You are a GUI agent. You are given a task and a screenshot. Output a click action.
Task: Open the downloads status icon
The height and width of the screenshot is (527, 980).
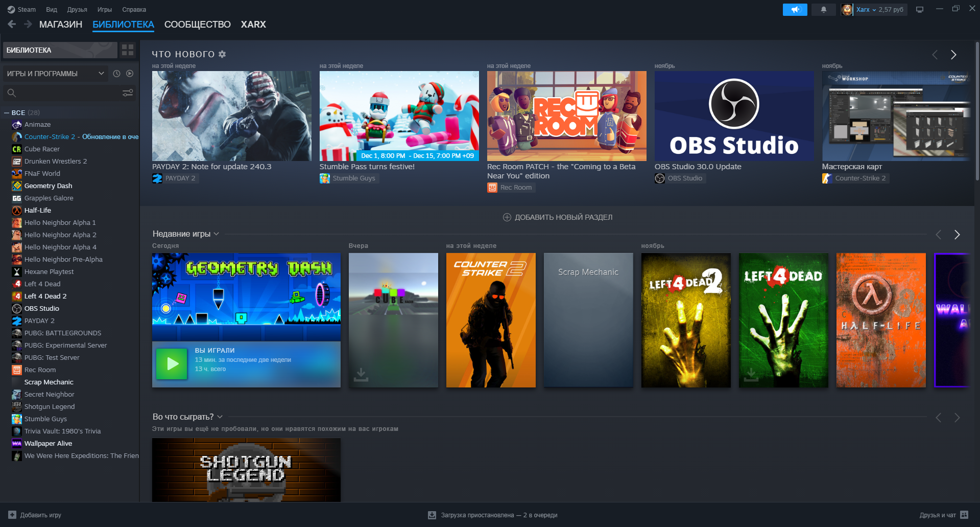click(432, 515)
